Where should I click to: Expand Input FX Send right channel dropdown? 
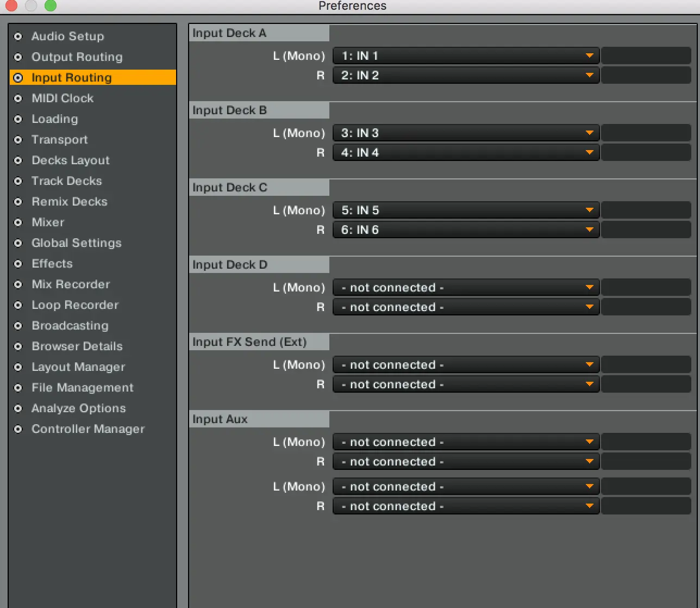point(466,384)
